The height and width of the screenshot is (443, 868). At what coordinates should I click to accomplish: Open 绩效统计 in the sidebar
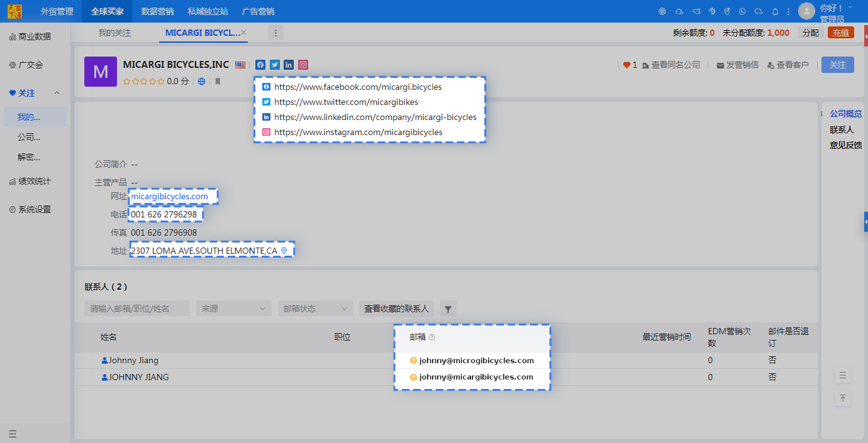35,181
